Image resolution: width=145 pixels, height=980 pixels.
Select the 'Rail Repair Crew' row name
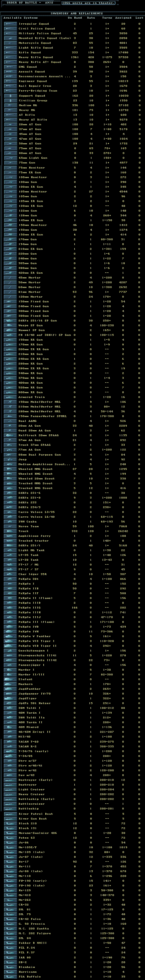(35, 86)
